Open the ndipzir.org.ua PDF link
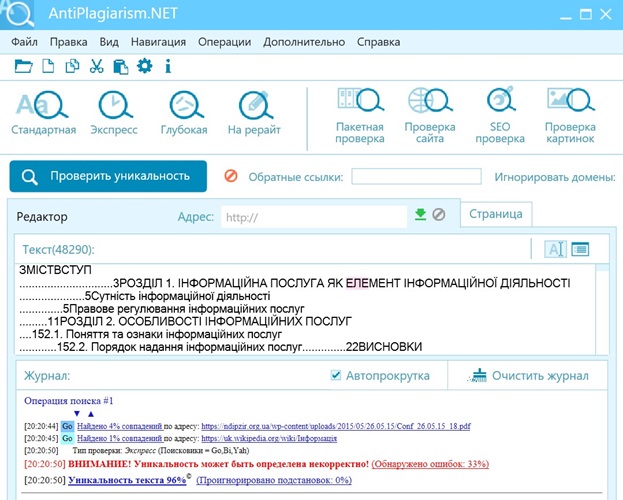The height and width of the screenshot is (500, 623). (336, 426)
